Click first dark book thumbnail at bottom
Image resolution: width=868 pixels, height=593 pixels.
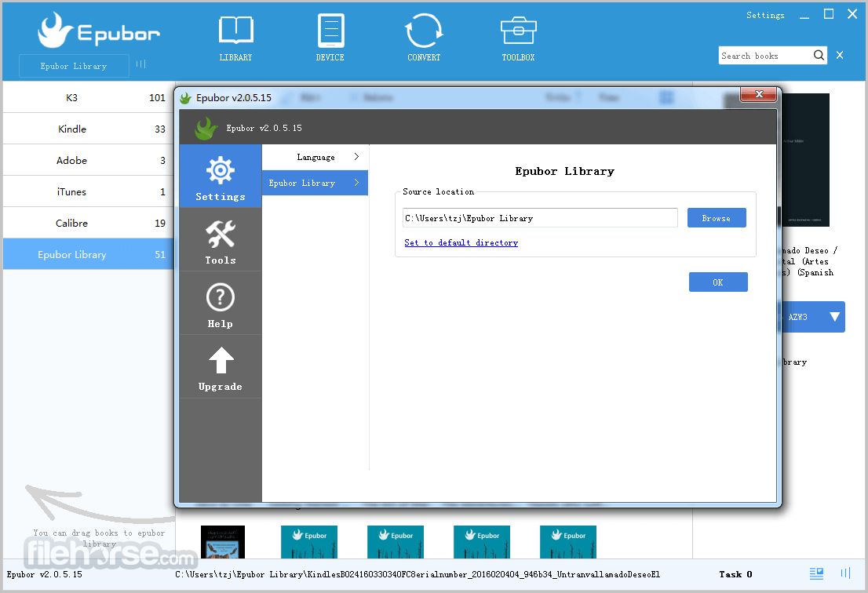pos(223,542)
